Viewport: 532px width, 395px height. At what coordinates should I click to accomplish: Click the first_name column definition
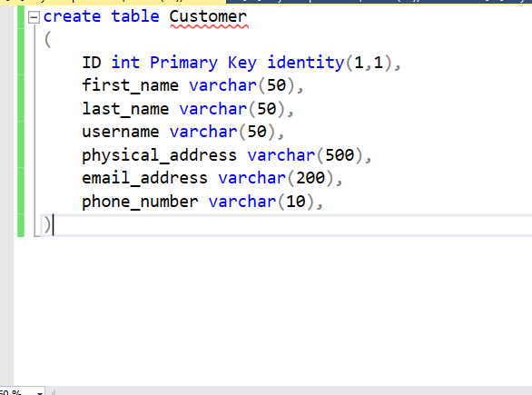192,85
